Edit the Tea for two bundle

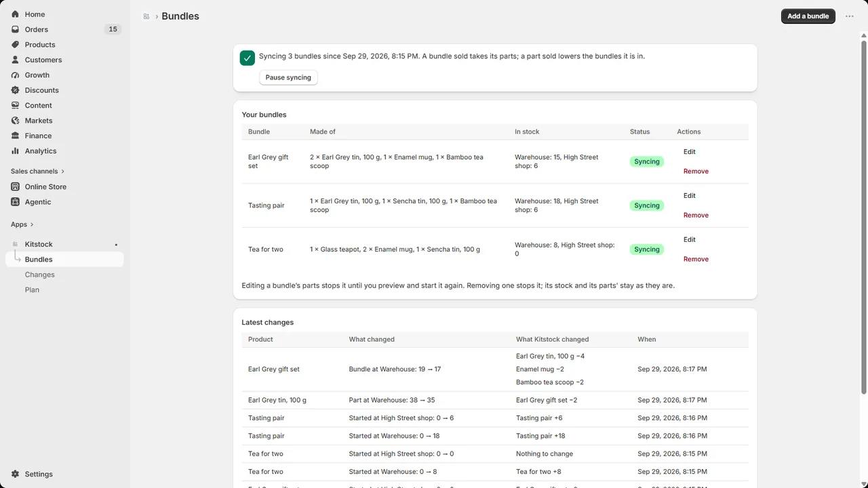690,240
